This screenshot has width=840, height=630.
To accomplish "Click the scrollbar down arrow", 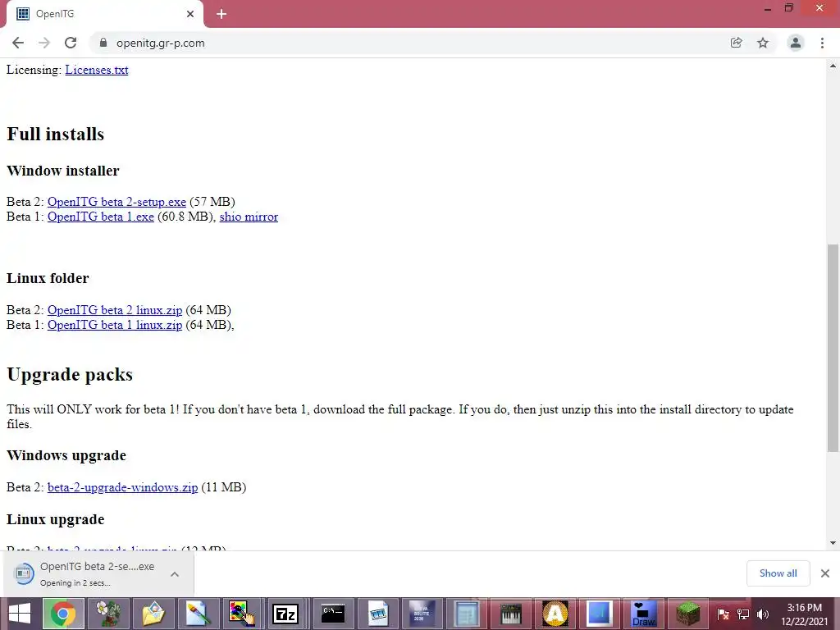I will pyautogui.click(x=833, y=543).
